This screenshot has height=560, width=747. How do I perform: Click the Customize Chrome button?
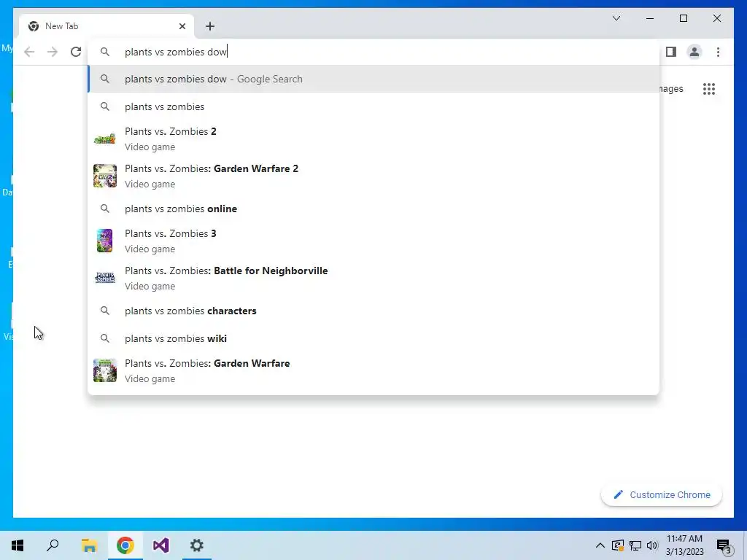[x=661, y=495]
